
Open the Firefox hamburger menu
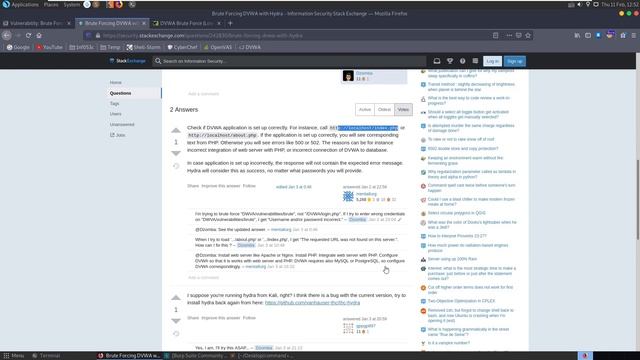pyautogui.click(x=633, y=36)
